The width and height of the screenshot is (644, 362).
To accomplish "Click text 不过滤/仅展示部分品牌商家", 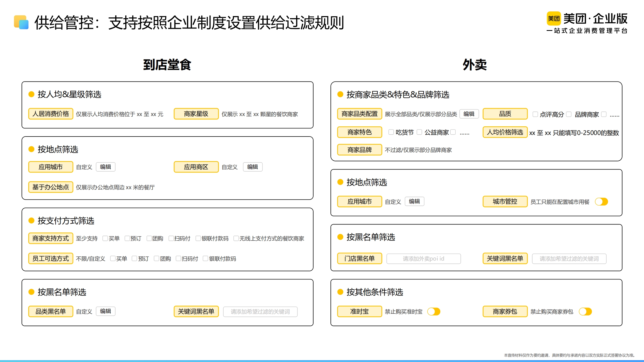I will tap(418, 150).
